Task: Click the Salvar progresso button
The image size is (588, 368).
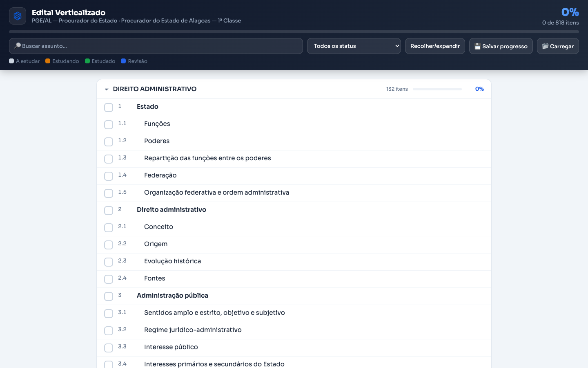Action: tap(501, 46)
